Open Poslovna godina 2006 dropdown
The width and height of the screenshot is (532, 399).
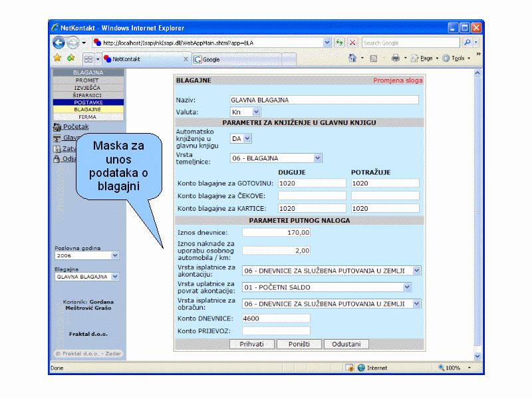pyautogui.click(x=115, y=255)
